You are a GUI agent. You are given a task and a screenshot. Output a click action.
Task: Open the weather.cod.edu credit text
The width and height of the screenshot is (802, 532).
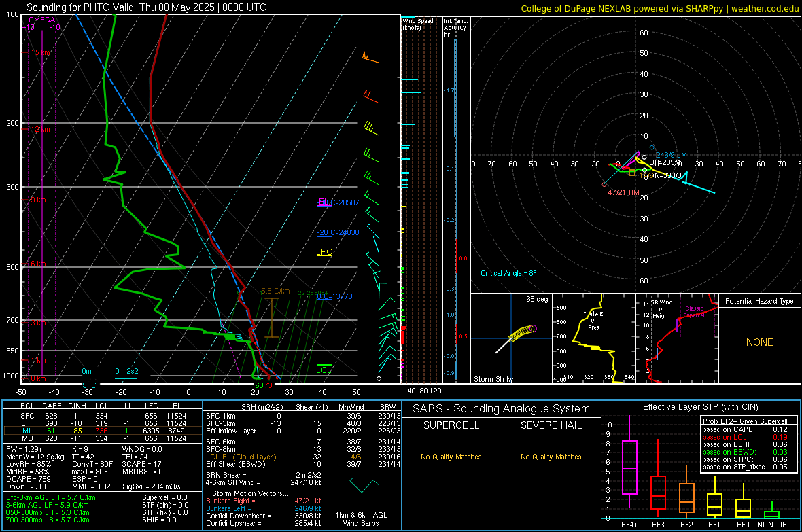point(765,8)
